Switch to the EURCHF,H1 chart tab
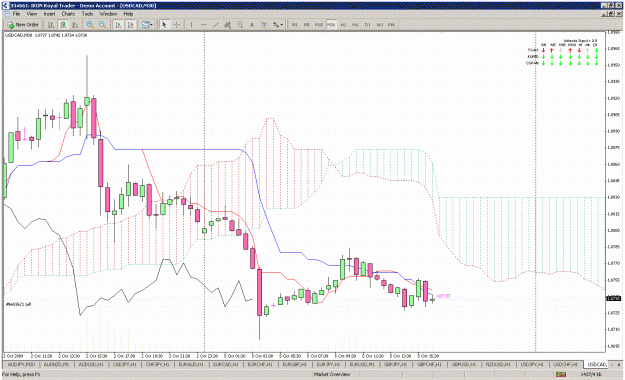 click(260, 364)
